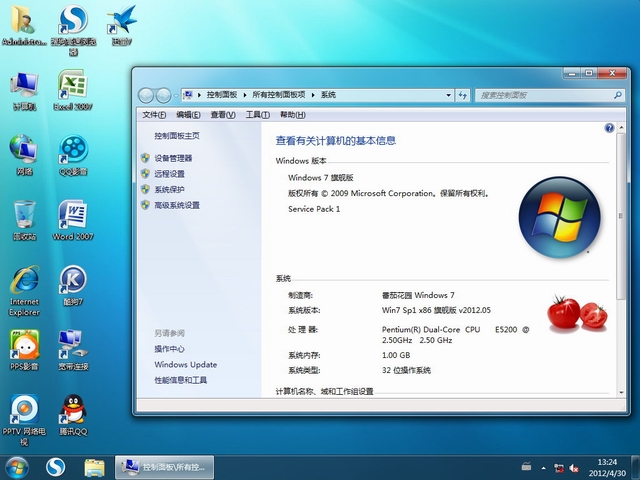
Task: Open the 工具(T) menu
Action: [x=258, y=115]
